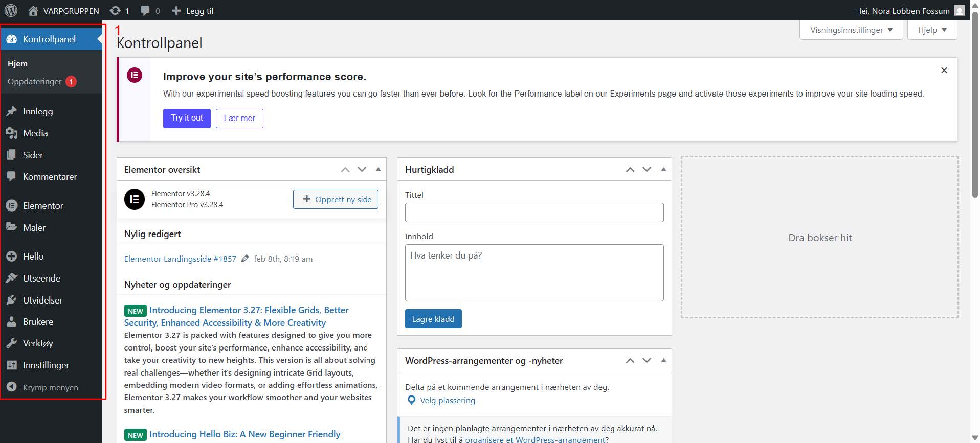Viewport: 980px width, 443px height.
Task: Open the Oppdateringer submenu item
Action: click(x=35, y=81)
